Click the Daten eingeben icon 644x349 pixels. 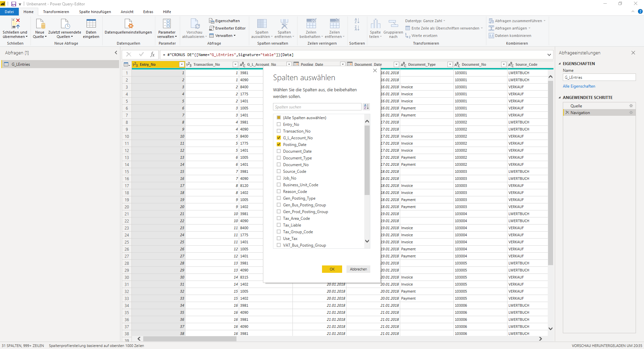[91, 23]
